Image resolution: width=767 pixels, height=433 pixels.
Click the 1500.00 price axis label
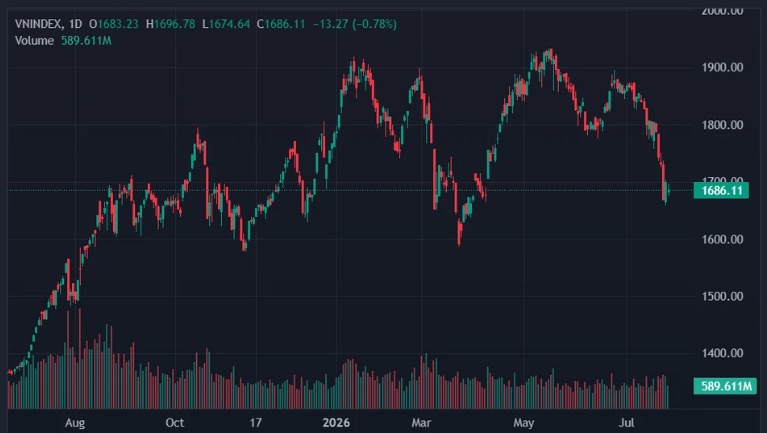[x=722, y=296]
